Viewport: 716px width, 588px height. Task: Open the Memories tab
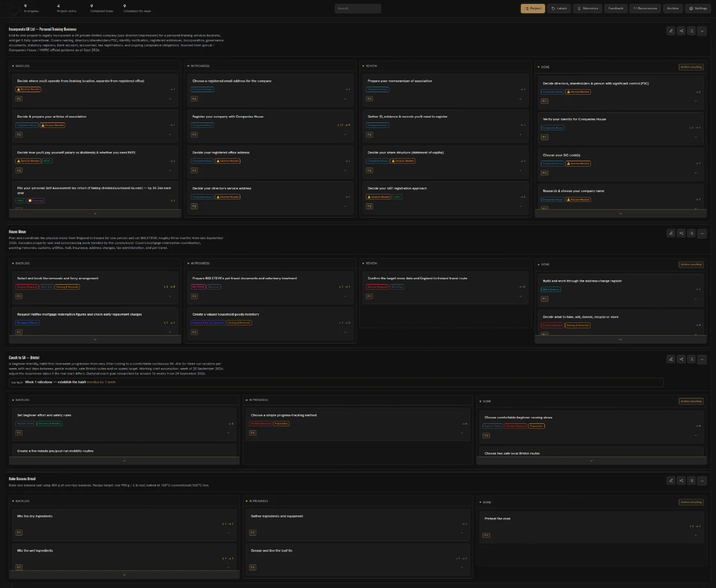588,8
